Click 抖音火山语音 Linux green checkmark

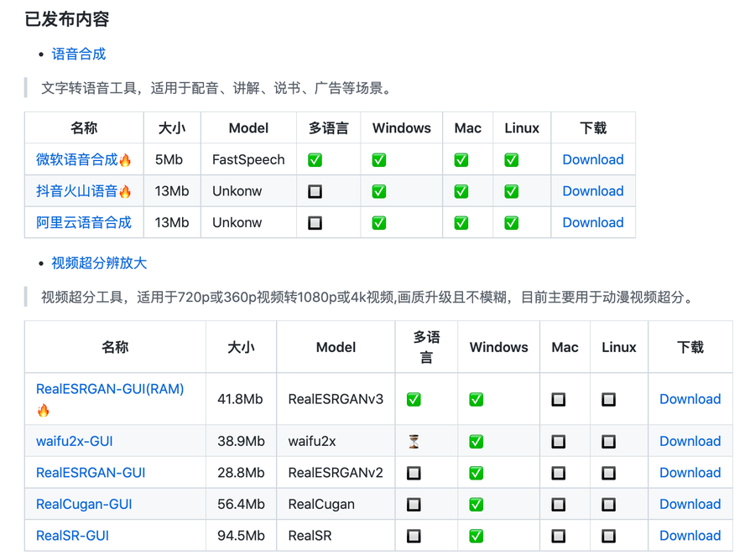click(512, 191)
